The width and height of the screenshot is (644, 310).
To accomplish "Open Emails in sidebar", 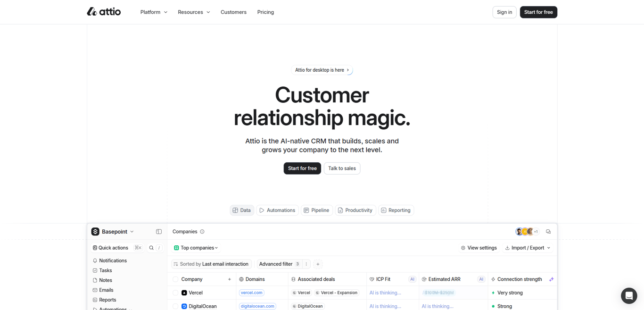I will [103, 290].
